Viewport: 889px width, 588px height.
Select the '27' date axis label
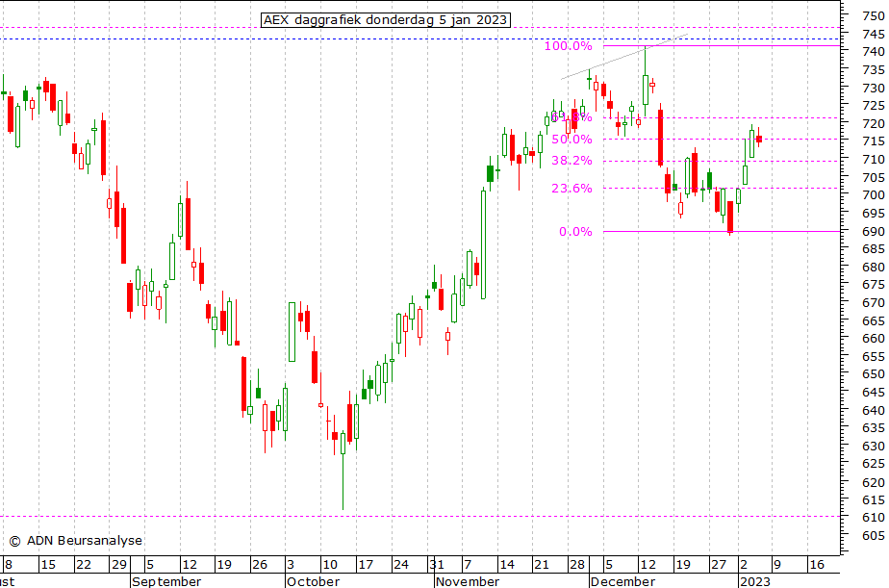pyautogui.click(x=719, y=565)
